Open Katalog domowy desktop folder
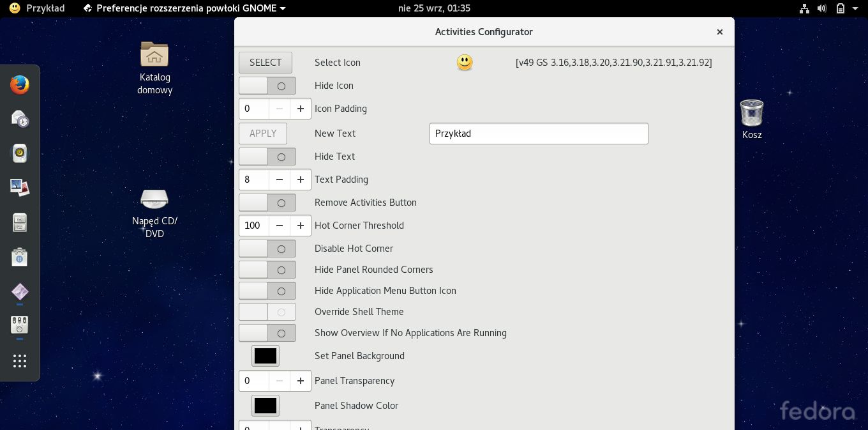Screen dimensions: 868x430 click(x=154, y=68)
